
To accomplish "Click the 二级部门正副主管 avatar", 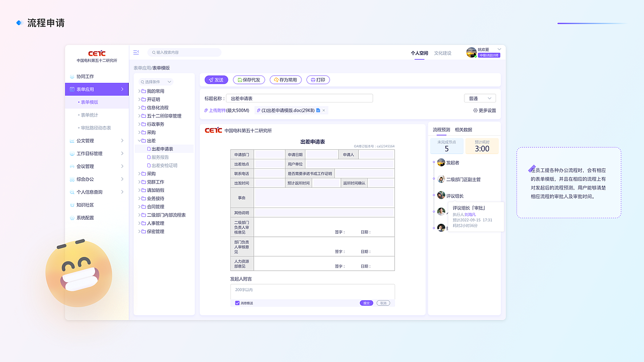I will pyautogui.click(x=441, y=179).
